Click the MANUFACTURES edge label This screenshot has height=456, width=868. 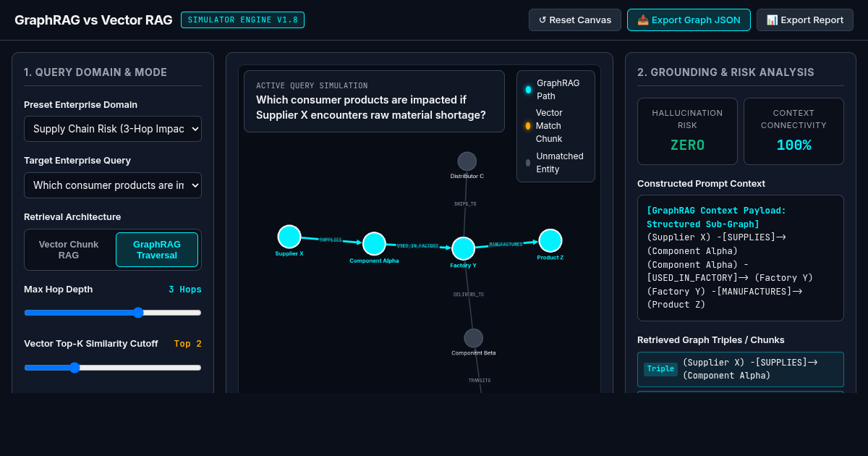pyautogui.click(x=506, y=245)
